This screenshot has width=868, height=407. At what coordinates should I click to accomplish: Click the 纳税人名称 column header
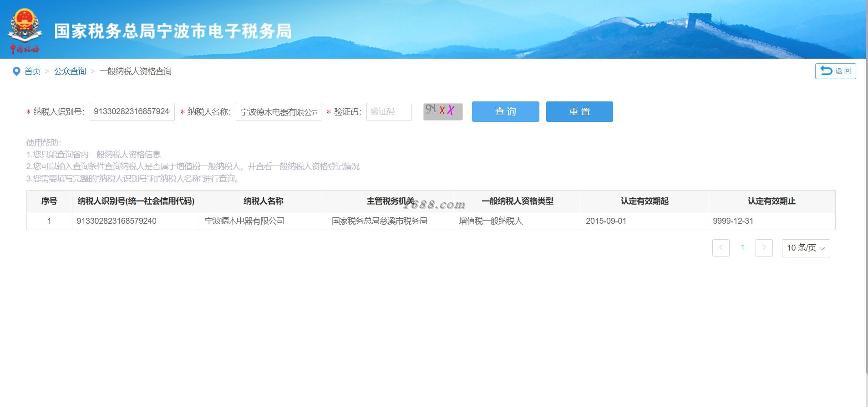[x=263, y=201]
